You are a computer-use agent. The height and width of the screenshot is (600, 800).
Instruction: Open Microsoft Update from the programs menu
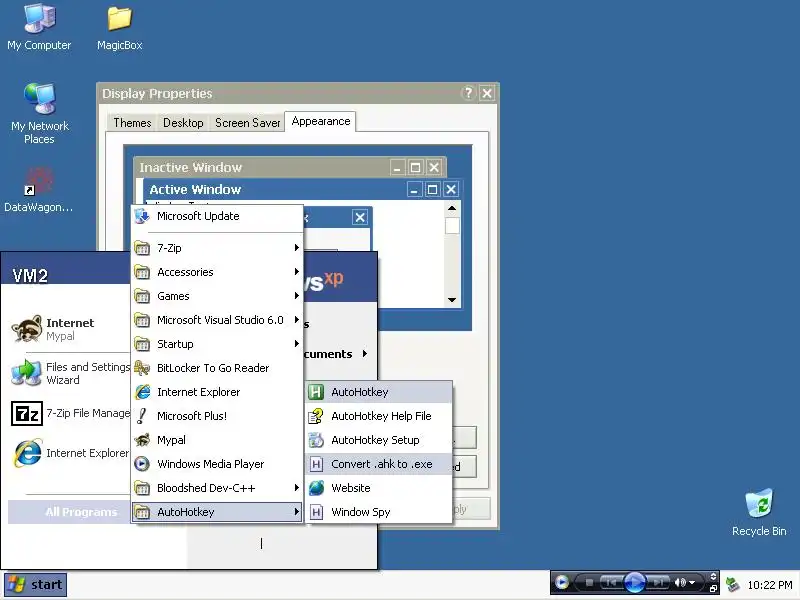(217, 216)
